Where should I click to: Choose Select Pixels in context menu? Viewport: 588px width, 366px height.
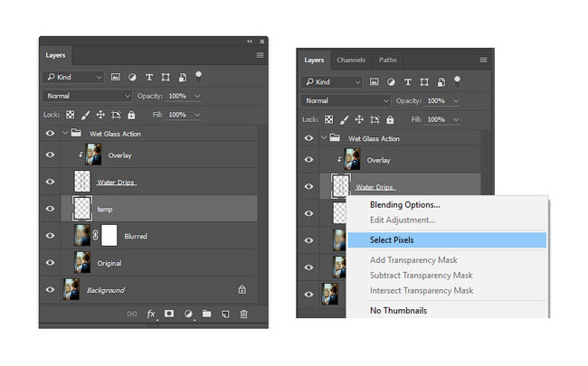point(447,240)
